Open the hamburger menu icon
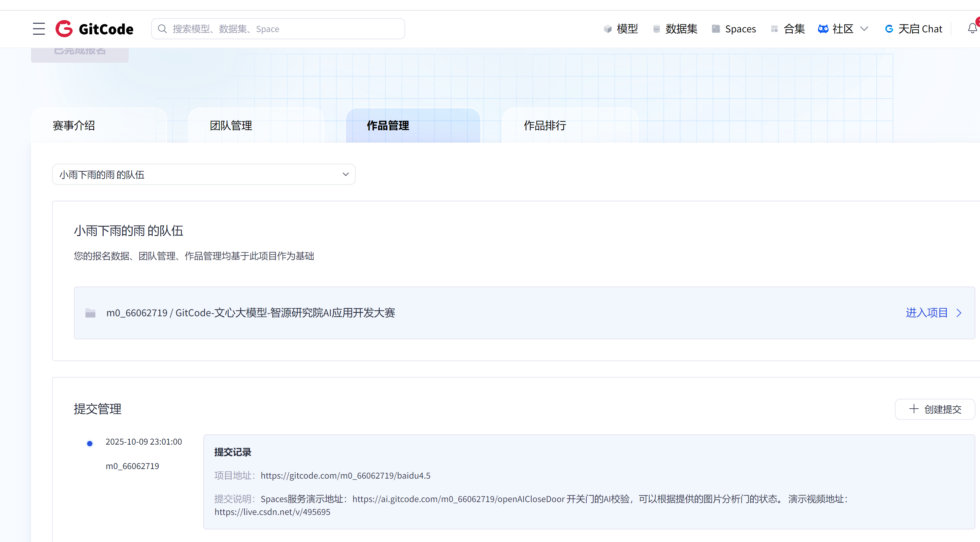This screenshot has height=542, width=980. [x=39, y=29]
